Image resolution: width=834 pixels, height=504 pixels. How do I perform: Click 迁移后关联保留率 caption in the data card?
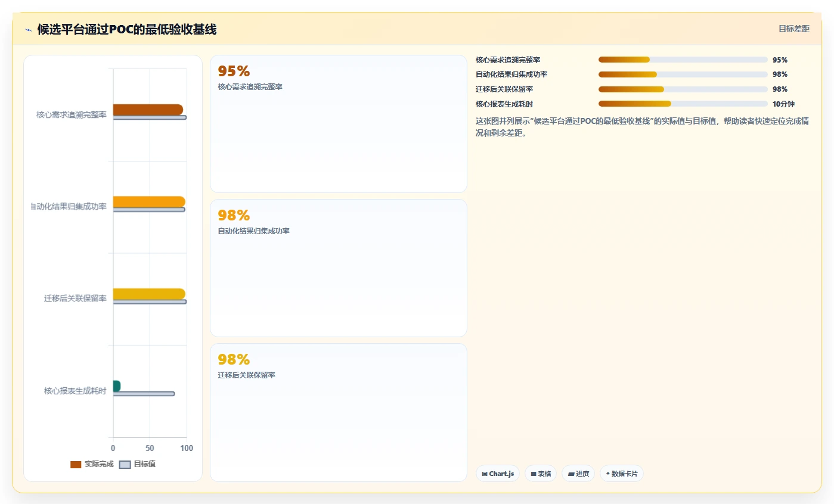point(247,375)
